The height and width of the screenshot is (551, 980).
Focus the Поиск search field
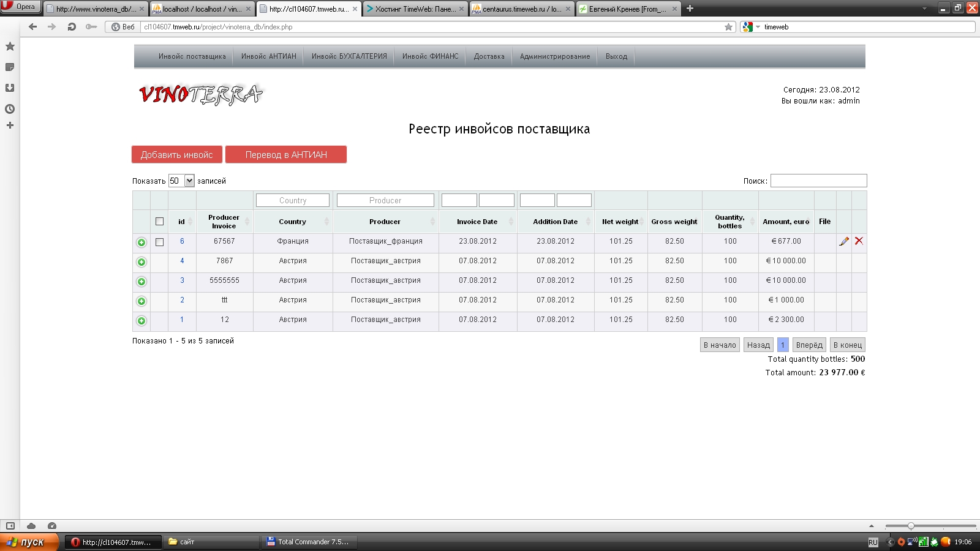tap(818, 181)
